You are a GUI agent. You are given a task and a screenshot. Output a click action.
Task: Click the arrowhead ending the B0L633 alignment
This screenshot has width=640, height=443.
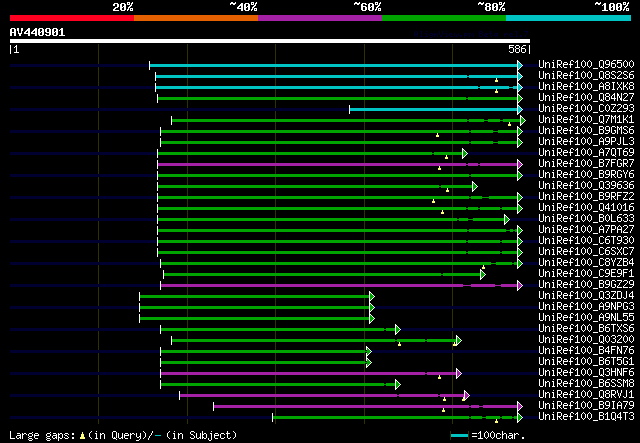click(507, 220)
